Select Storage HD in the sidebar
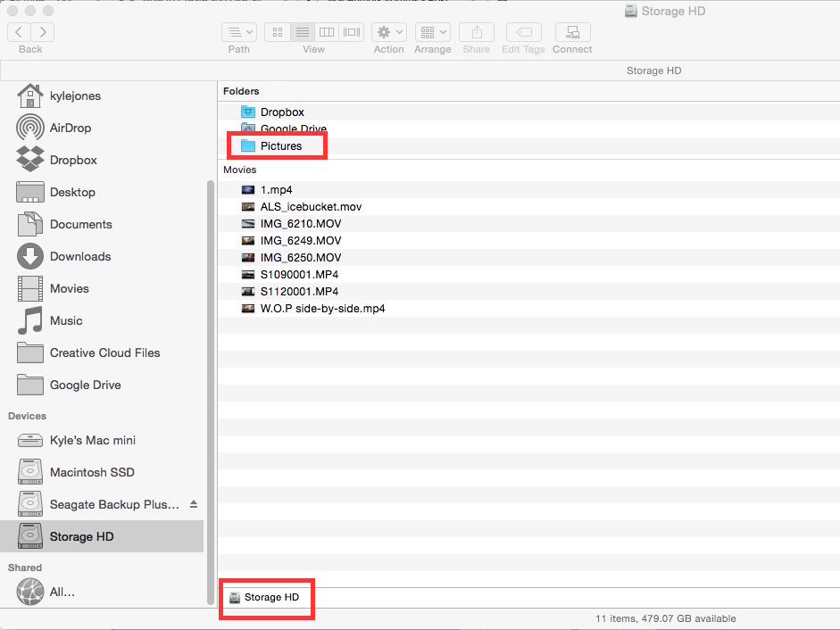The image size is (840, 630). click(x=102, y=536)
